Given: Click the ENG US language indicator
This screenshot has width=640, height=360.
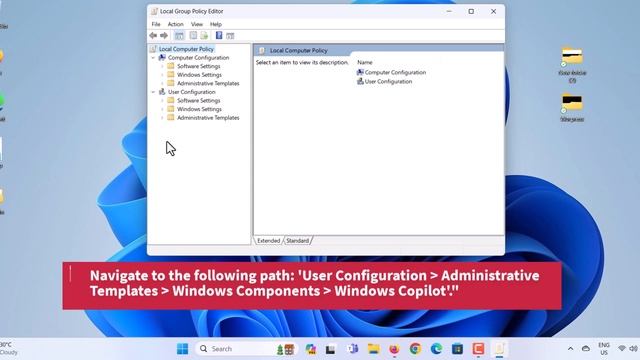Looking at the screenshot, I should (604, 349).
